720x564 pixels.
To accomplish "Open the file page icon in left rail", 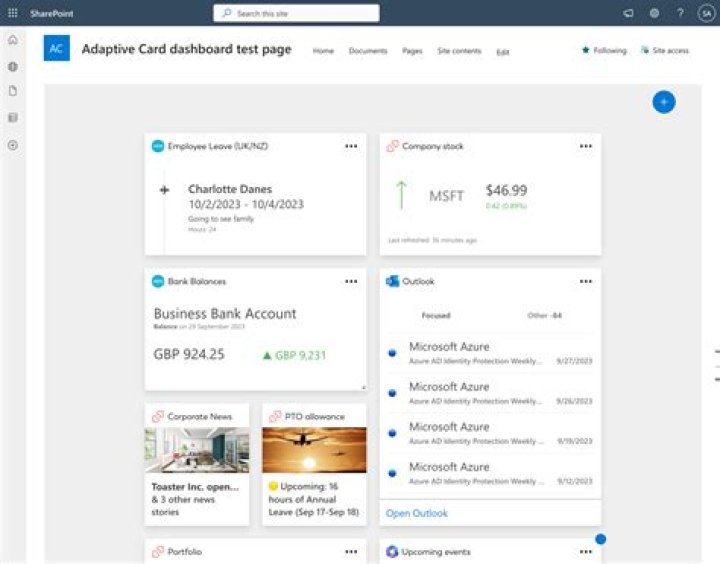I will 13,91.
